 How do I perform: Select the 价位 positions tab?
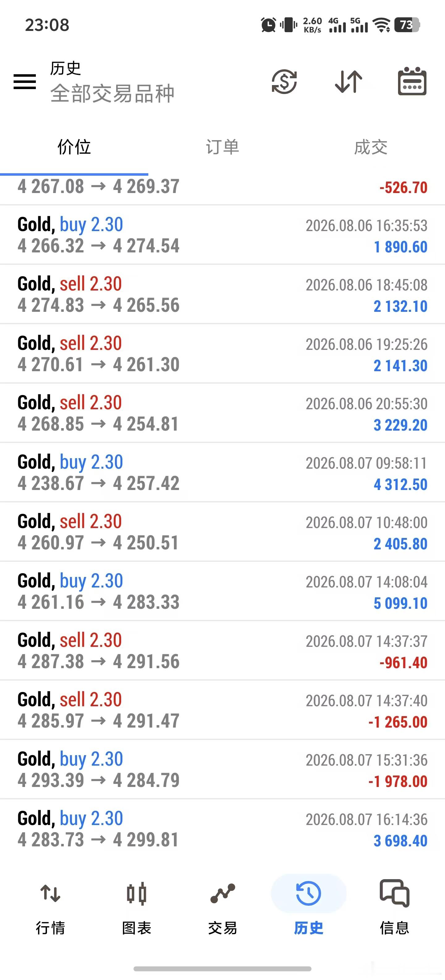74,147
